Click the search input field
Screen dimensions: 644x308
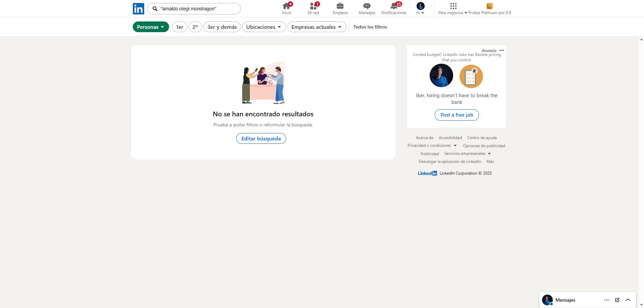pos(198,9)
